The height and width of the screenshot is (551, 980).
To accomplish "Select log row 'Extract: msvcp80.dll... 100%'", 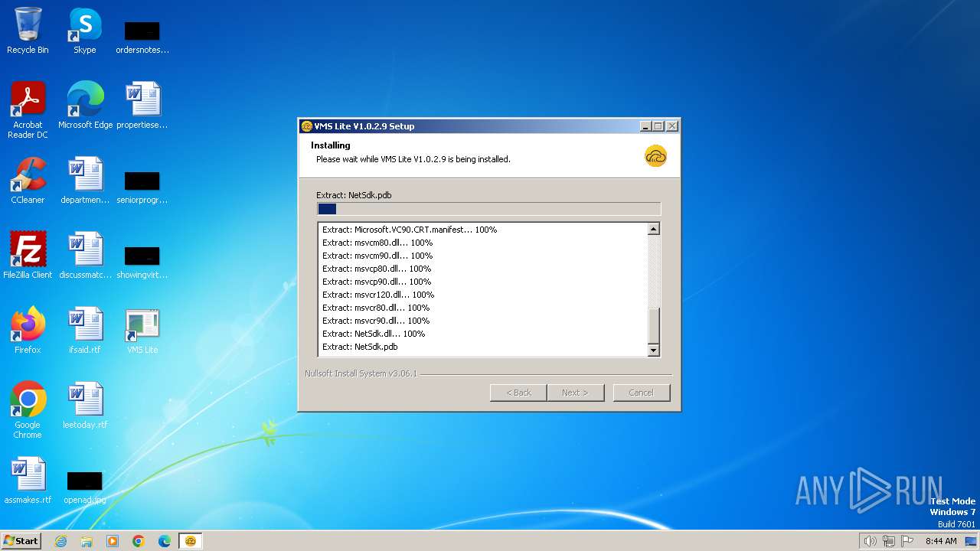I will click(x=482, y=269).
